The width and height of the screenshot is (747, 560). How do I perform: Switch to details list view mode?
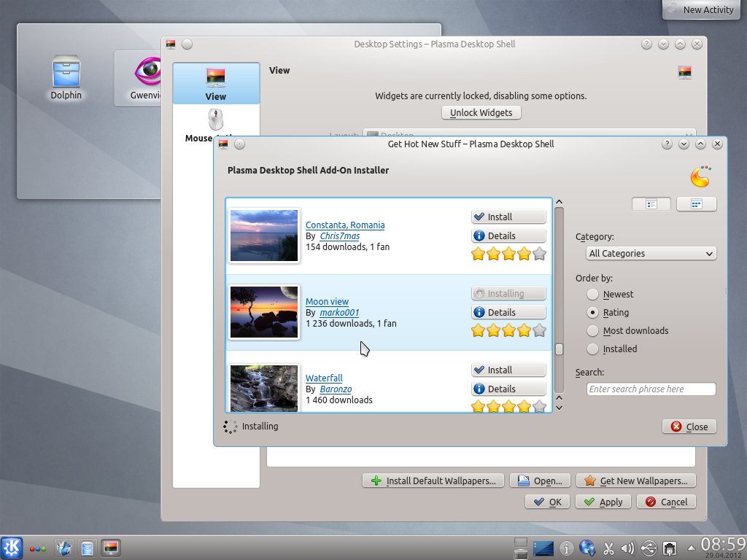pos(651,204)
